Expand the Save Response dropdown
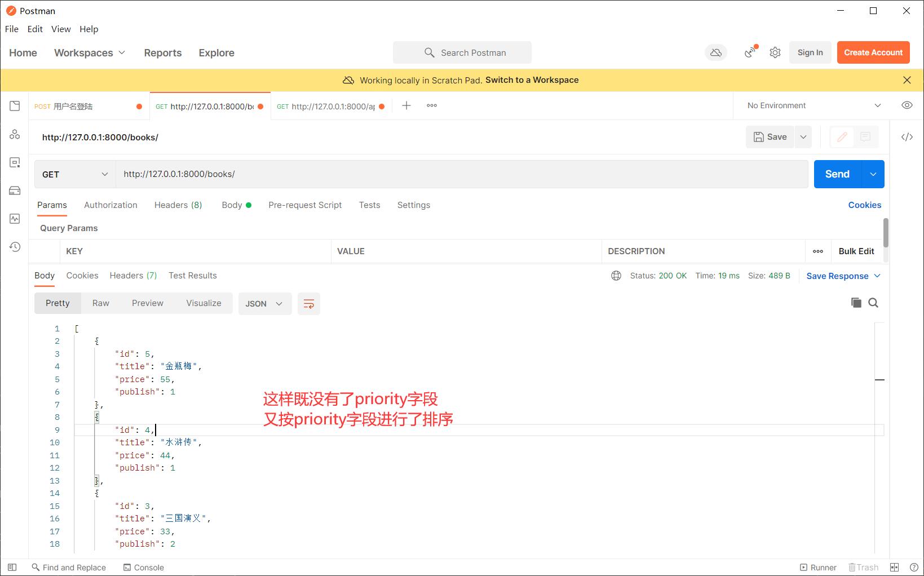924x576 pixels. [x=877, y=276]
